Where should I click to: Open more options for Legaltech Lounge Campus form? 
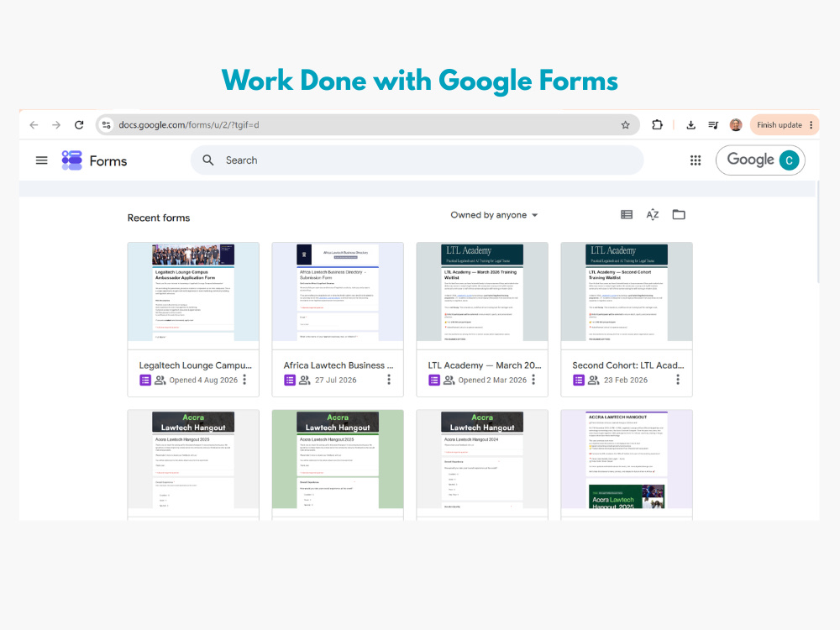(244, 380)
